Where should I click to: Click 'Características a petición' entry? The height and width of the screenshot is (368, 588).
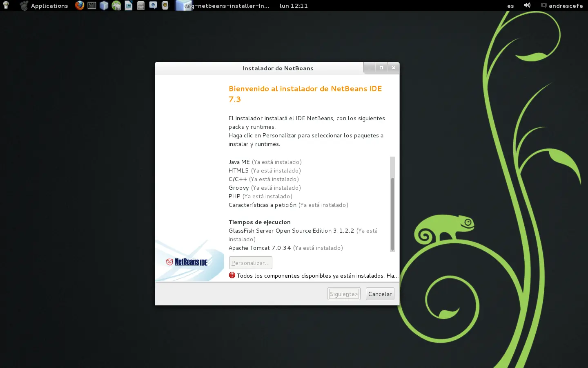tap(263, 205)
